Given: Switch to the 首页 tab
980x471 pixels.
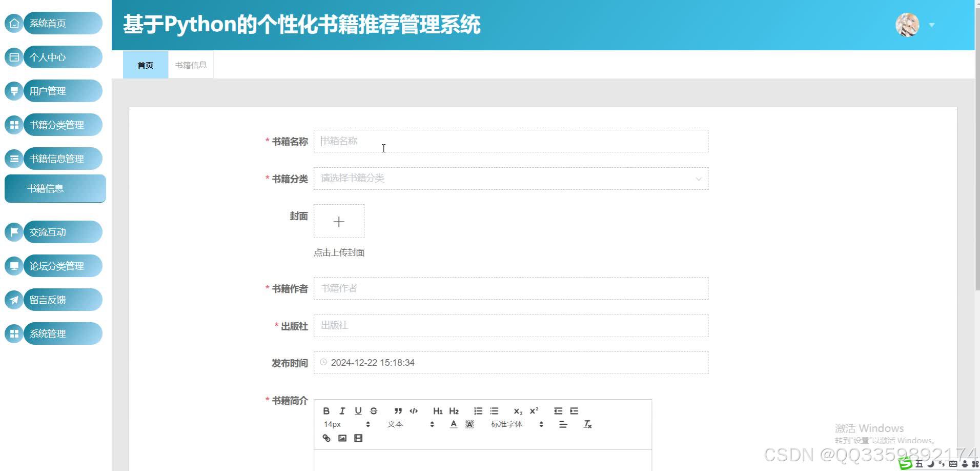Looking at the screenshot, I should click(x=145, y=64).
